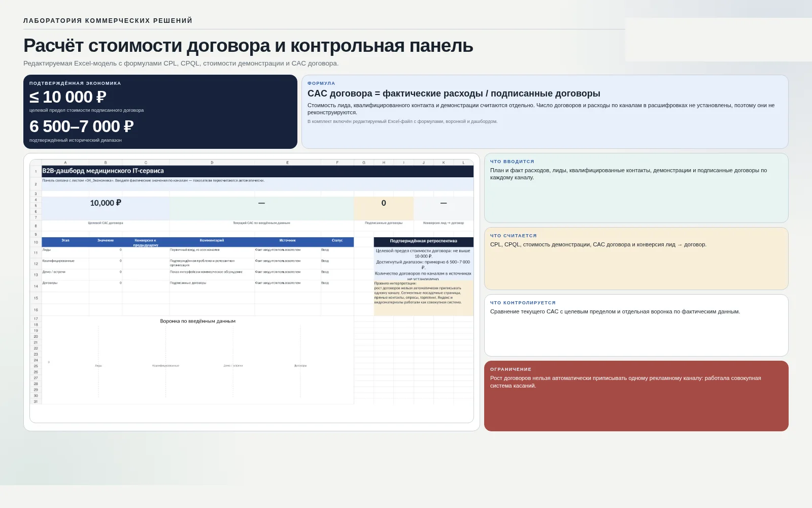This screenshot has height=508, width=812.
Task: Click the 'Подтверждённая ретроспектива' dark header
Action: click(424, 241)
